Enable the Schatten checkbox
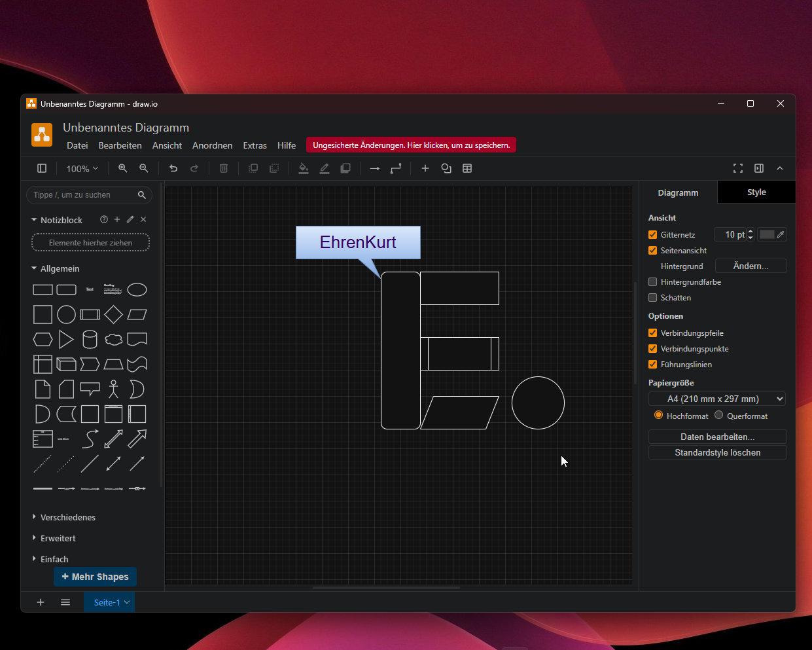 (x=652, y=297)
